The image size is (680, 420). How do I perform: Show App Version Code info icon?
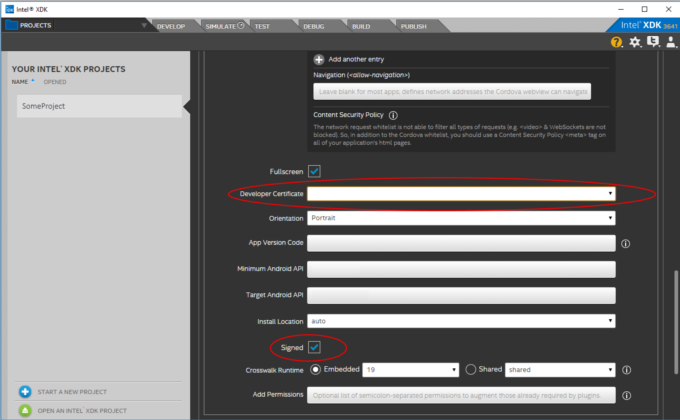pyautogui.click(x=625, y=243)
